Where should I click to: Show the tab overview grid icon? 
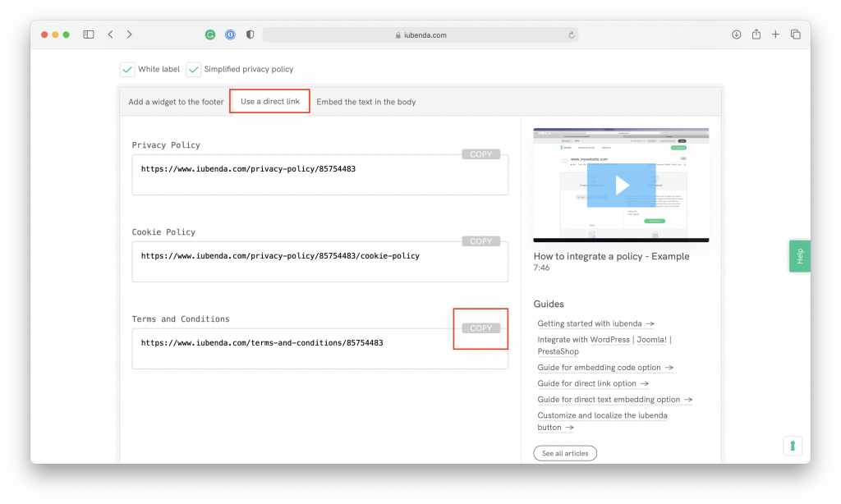point(795,34)
